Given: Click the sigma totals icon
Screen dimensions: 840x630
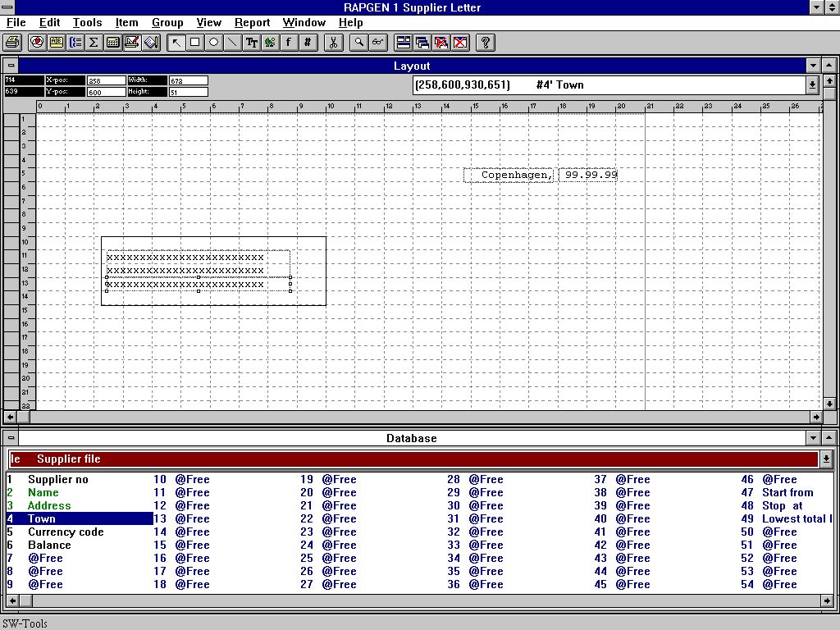Looking at the screenshot, I should point(94,42).
